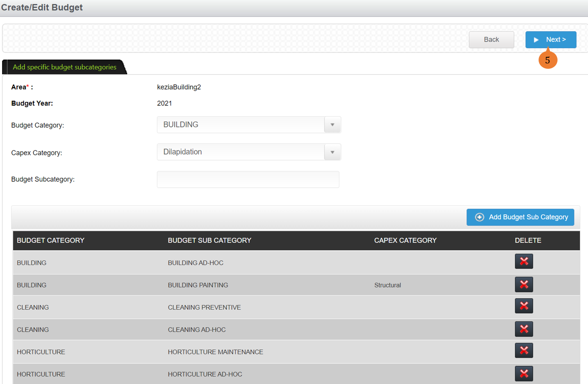
Task: Select the CLEANING PREVENTIVE cell
Action: [x=204, y=307]
